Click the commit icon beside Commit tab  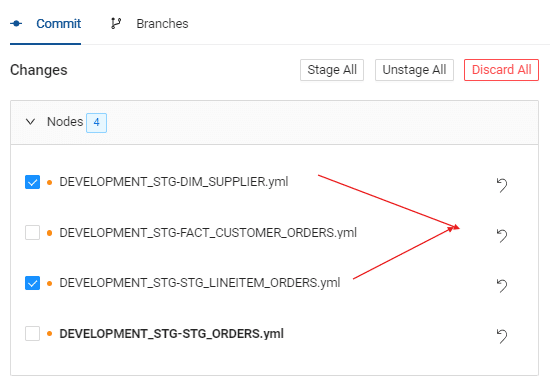tap(16, 24)
